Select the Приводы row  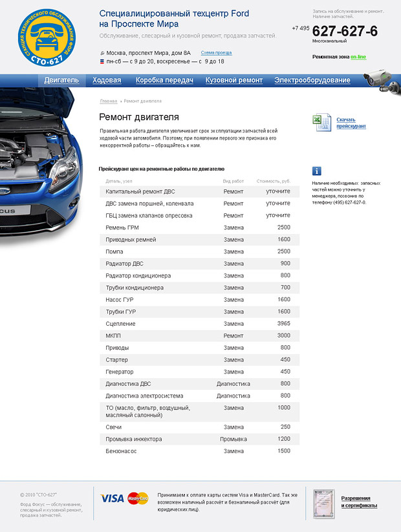click(200, 348)
